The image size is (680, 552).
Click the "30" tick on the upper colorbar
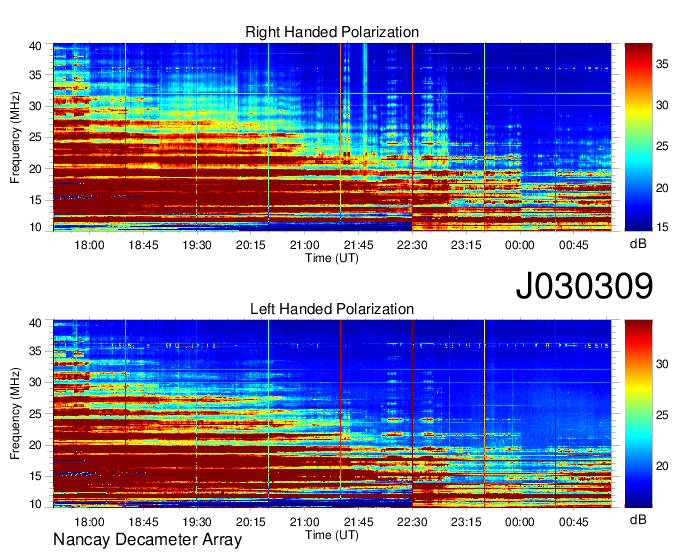(662, 105)
